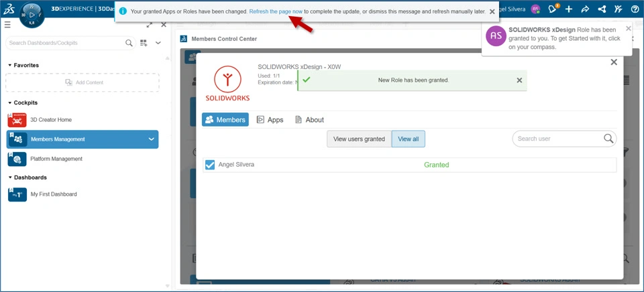Screen dimensions: 644x292
Task: Click the Angel Silvera name
Action: pos(236,165)
